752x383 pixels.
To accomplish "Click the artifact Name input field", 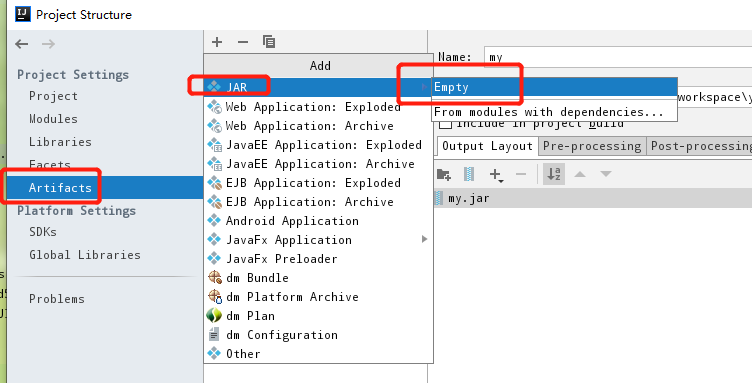I will tap(618, 57).
